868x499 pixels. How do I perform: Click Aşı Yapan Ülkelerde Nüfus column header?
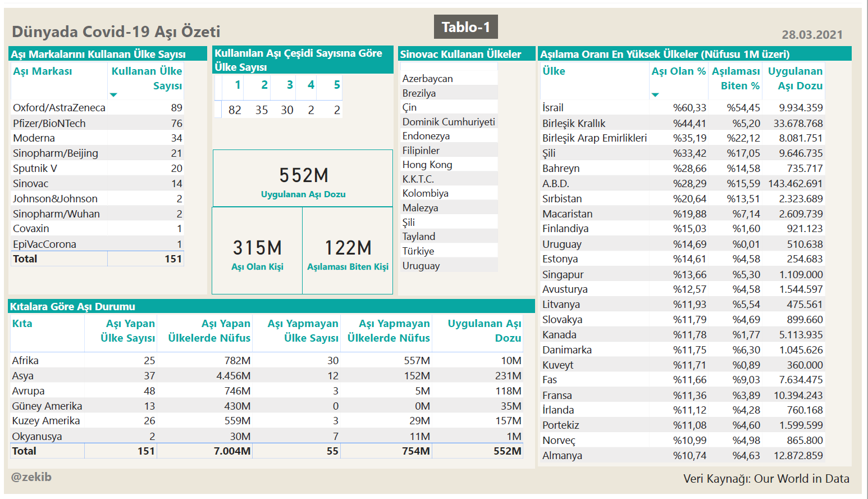pos(209,331)
